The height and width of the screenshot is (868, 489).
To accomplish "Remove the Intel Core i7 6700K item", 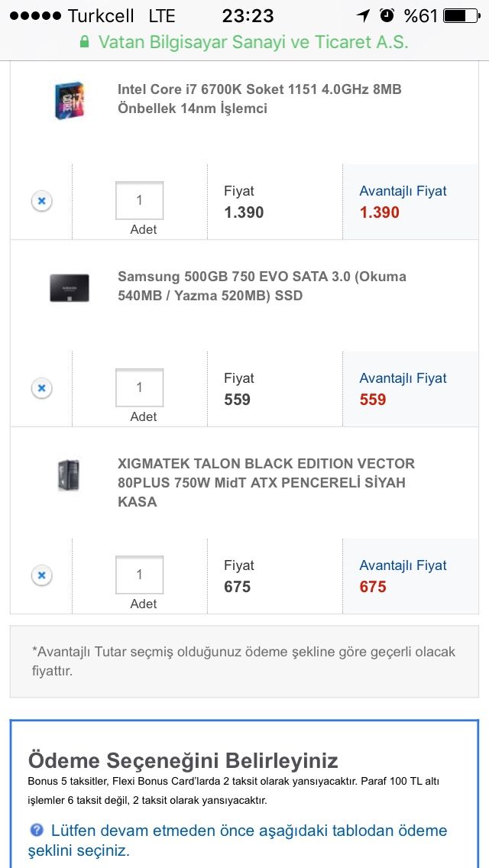I will coord(42,201).
